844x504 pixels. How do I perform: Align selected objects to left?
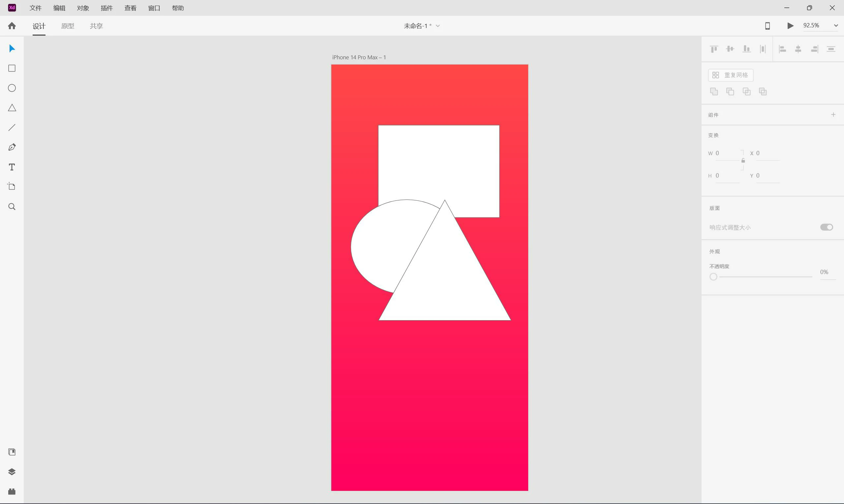point(782,49)
